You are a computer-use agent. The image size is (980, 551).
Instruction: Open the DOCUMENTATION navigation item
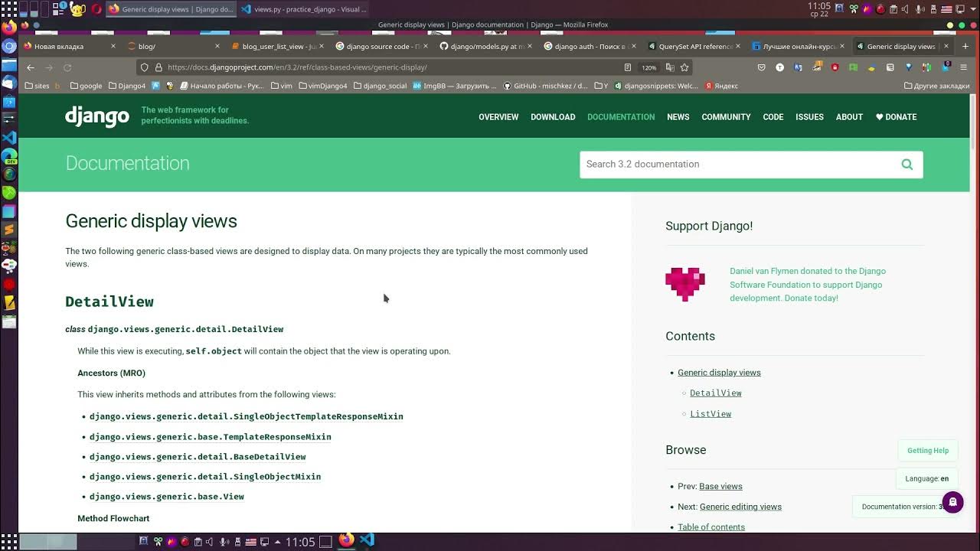coord(621,117)
